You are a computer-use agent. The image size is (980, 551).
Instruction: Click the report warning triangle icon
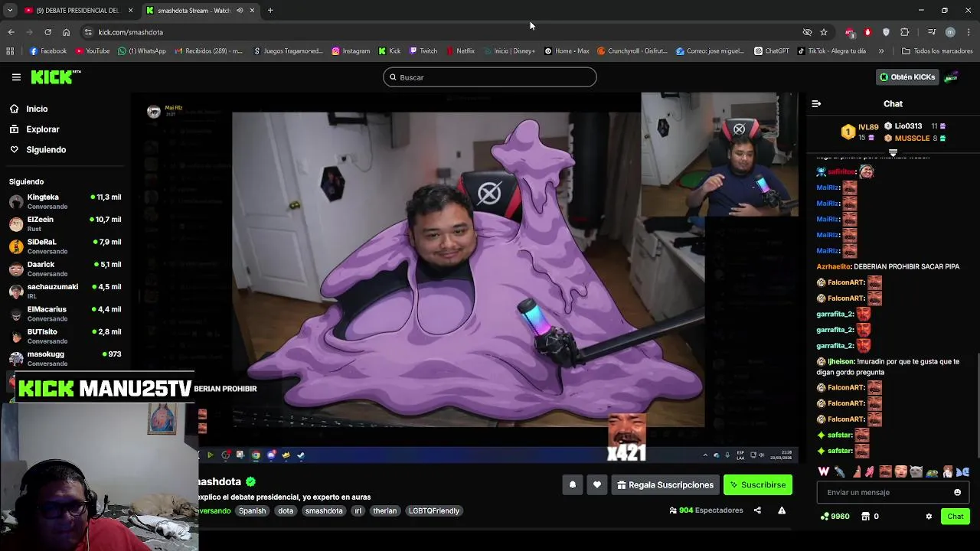pos(782,510)
